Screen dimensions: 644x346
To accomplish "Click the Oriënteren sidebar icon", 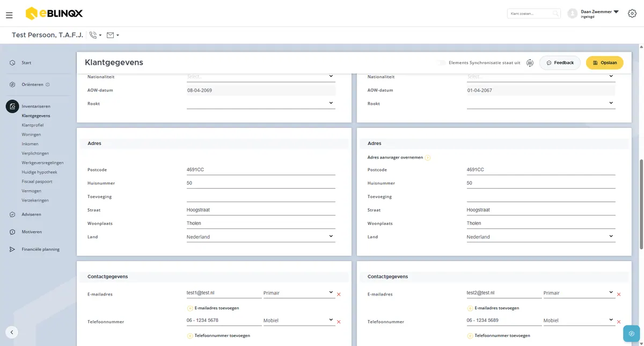I will coord(12,84).
